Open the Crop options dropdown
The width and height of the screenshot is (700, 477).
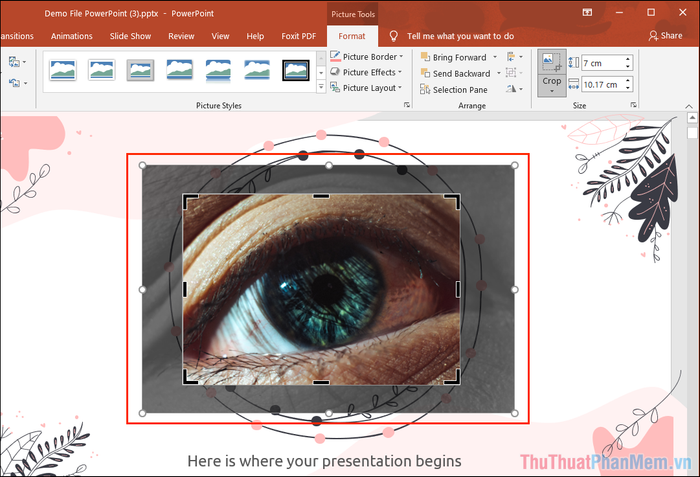552,85
